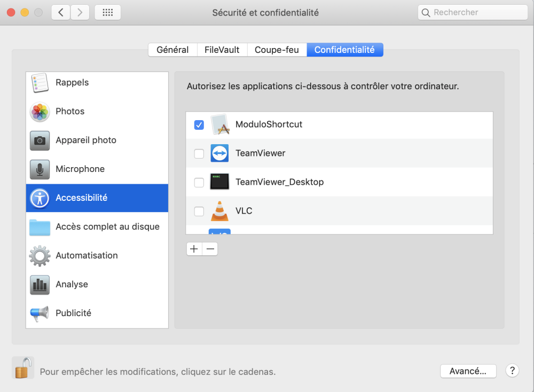The width and height of the screenshot is (534, 392).
Task: Enable the TeamViewer checkbox
Action: [x=199, y=154]
